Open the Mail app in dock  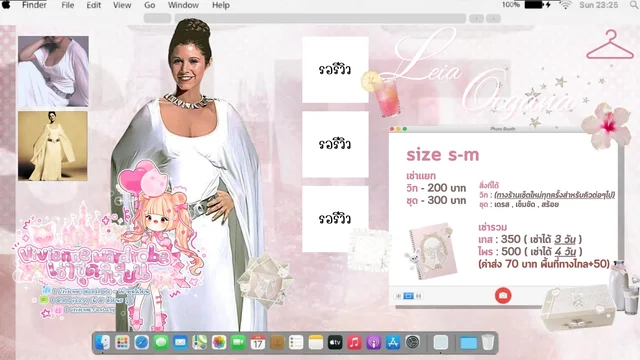180,342
